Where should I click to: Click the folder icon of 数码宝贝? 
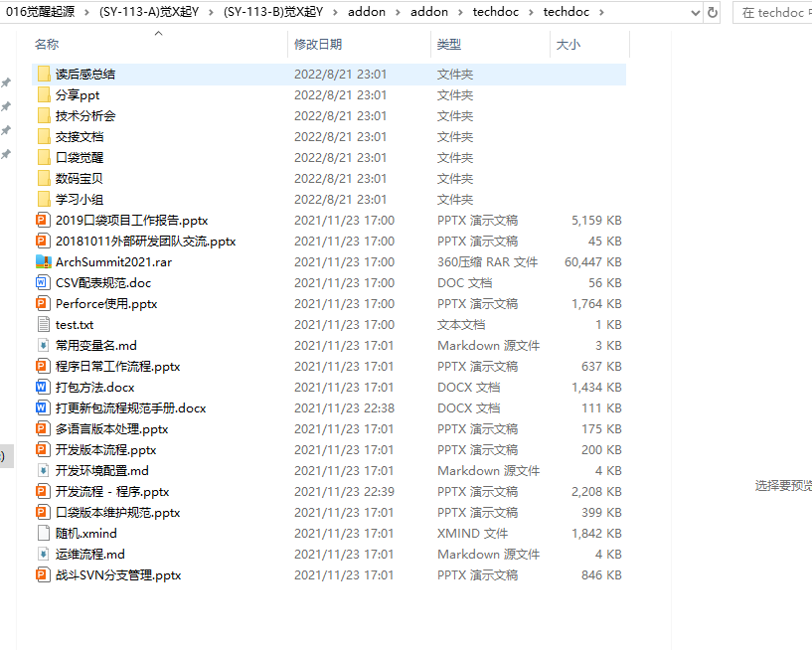[44, 178]
